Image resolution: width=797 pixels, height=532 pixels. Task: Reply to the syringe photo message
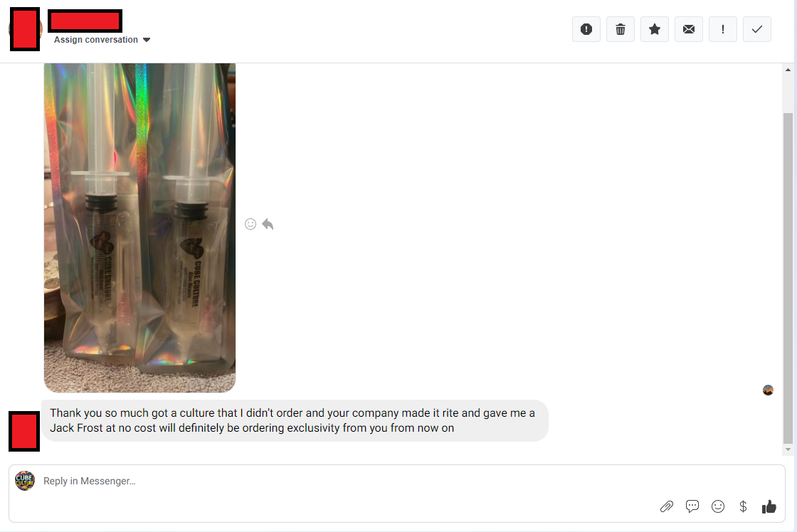268,224
